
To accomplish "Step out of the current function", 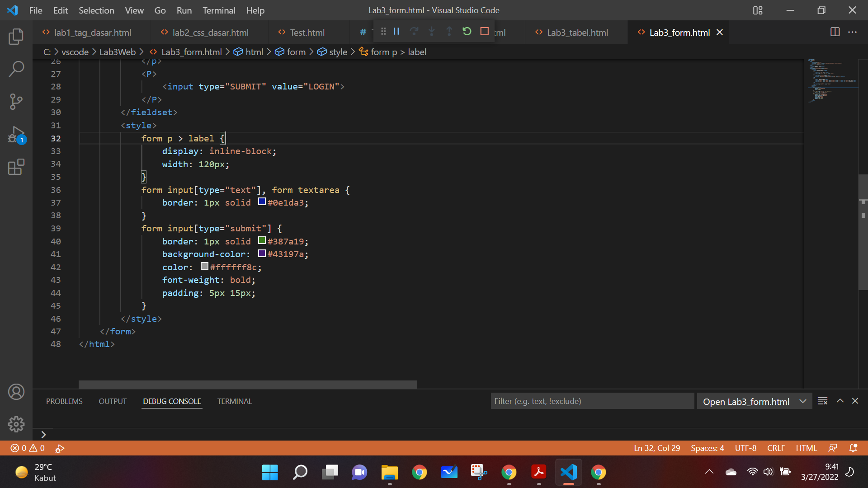I will [x=449, y=32].
